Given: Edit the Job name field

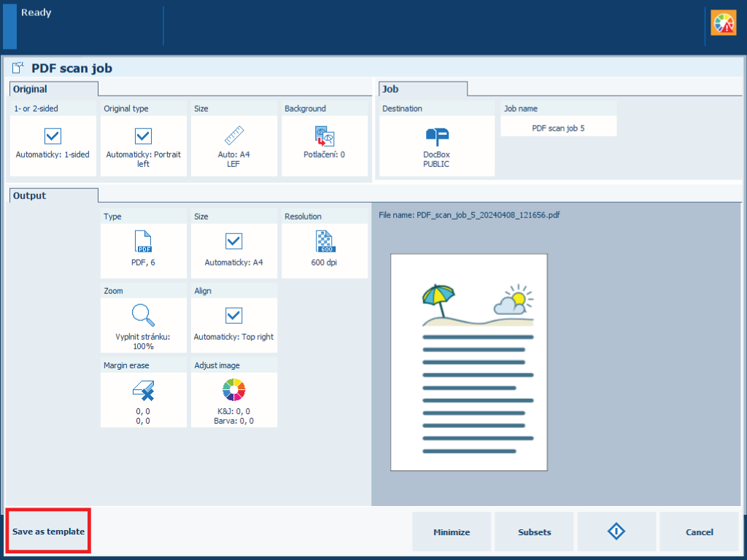Looking at the screenshot, I should 558,128.
